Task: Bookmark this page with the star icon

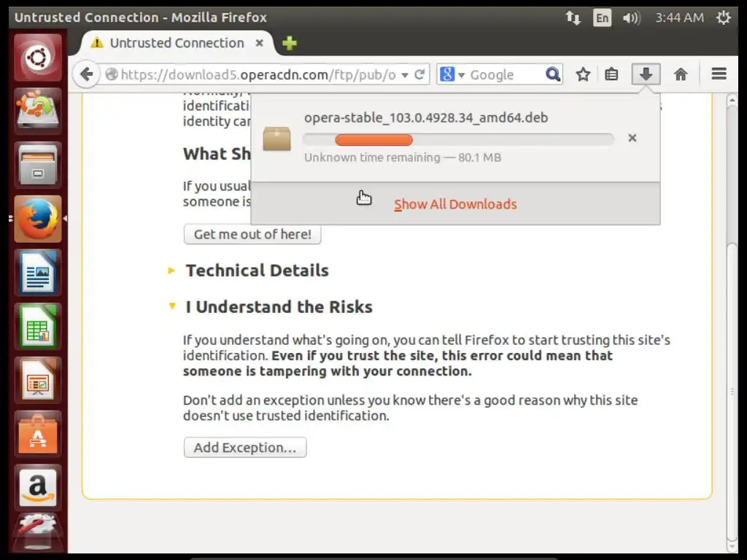Action: click(x=583, y=74)
